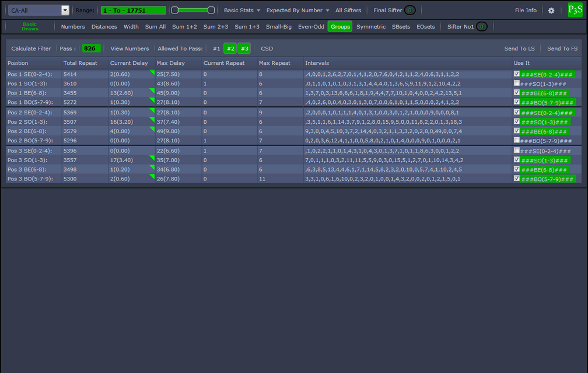Click Max Delay value 49(9.80)

pos(168,131)
